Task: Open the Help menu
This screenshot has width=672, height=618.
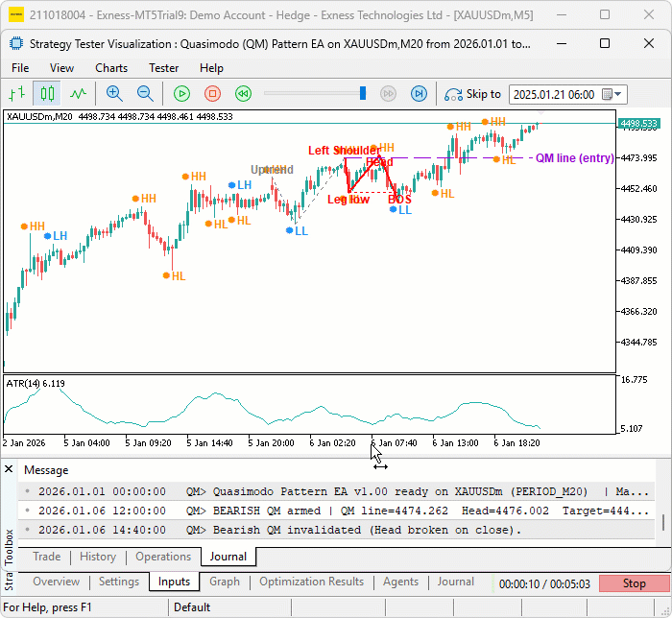Action: pos(211,68)
